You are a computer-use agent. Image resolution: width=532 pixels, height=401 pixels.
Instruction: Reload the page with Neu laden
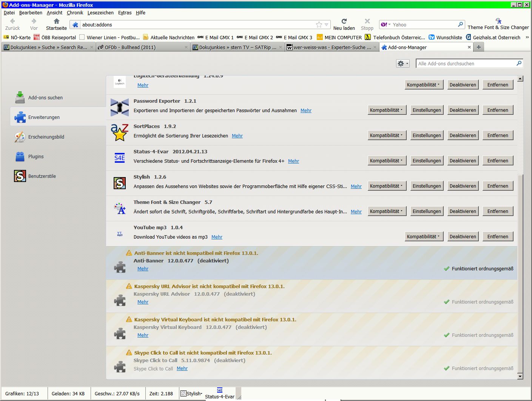point(344,22)
